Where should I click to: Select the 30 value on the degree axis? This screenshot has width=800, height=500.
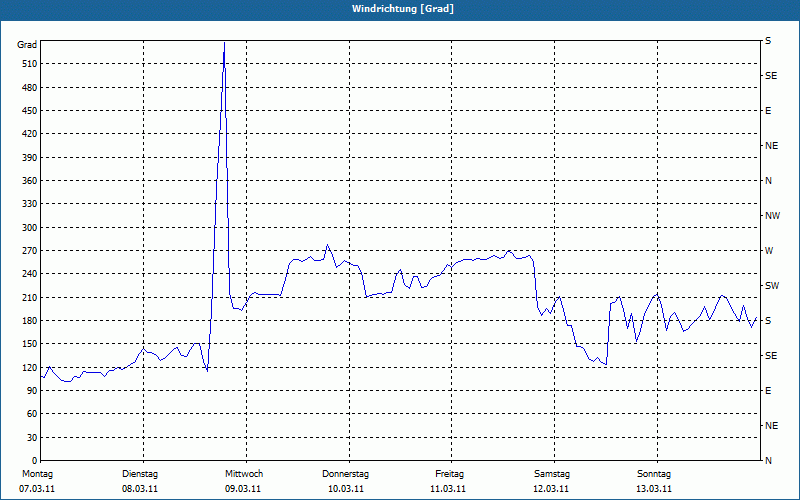(32, 438)
